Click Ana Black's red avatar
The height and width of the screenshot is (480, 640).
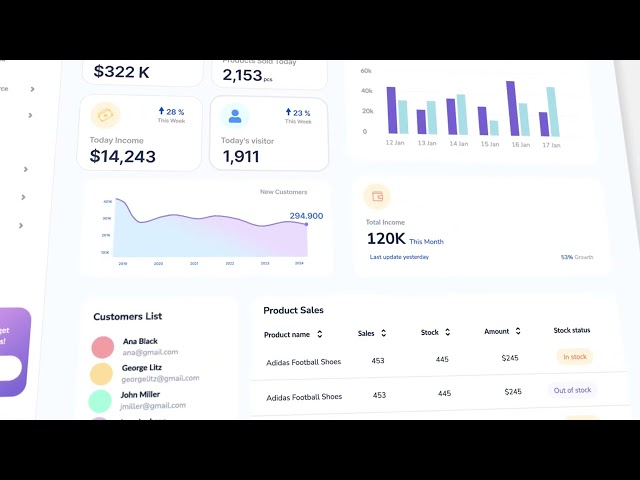(102, 347)
